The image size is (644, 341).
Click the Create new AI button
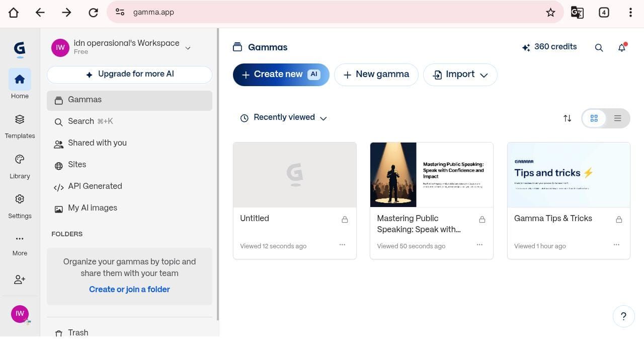tap(281, 75)
